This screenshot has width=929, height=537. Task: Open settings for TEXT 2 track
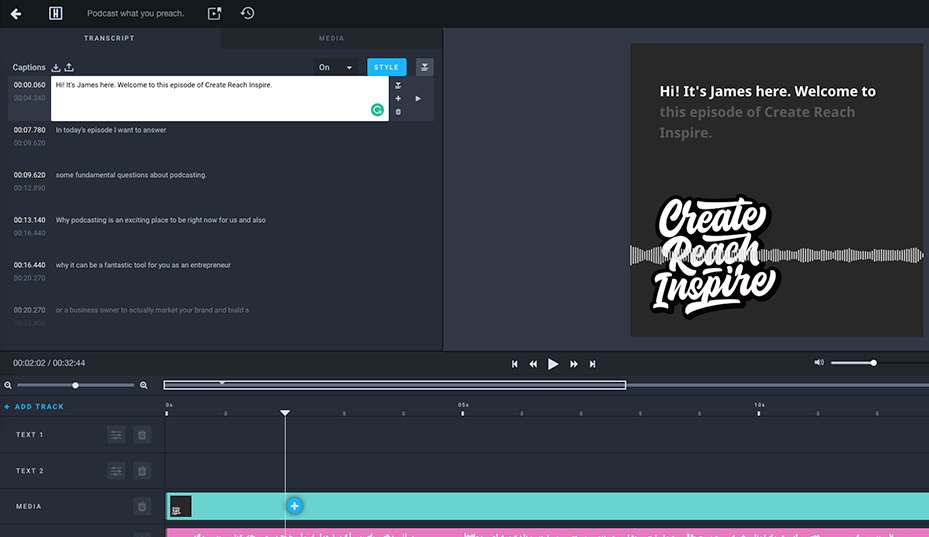(116, 471)
